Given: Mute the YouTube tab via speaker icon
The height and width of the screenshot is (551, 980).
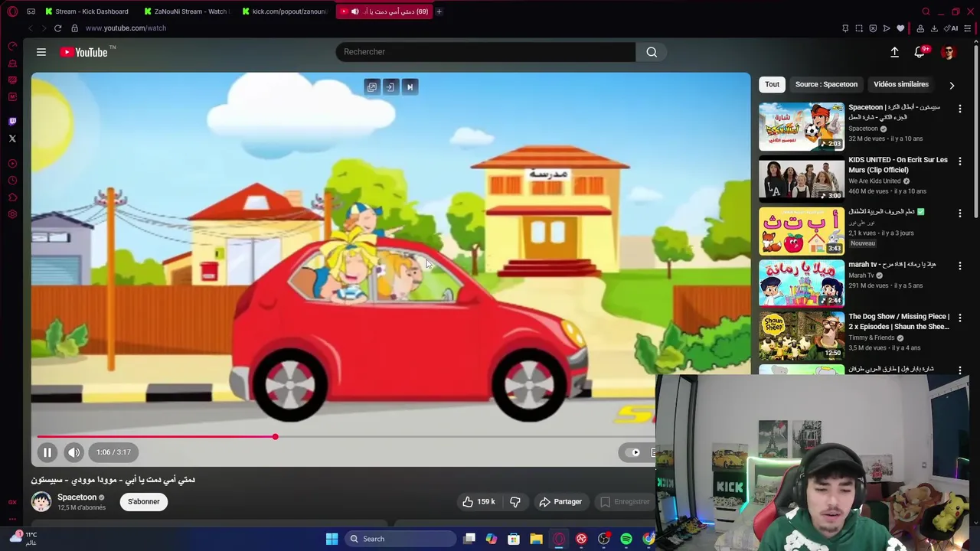Looking at the screenshot, I should (354, 11).
